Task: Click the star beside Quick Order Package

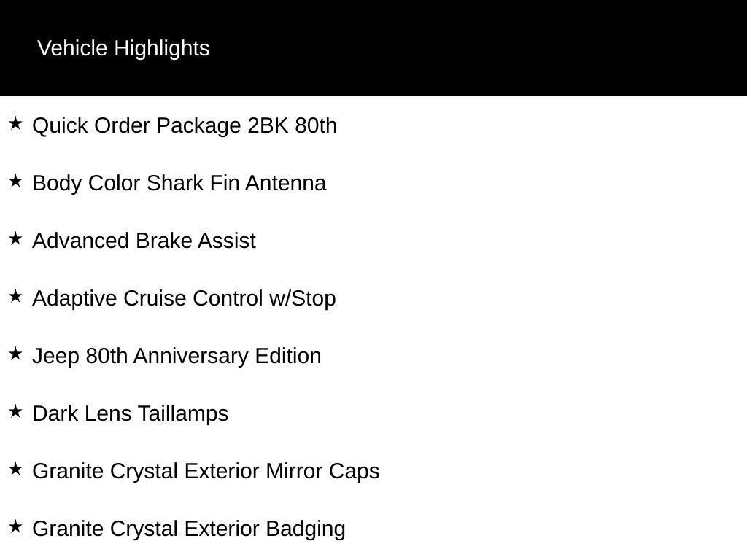Action: (15, 123)
